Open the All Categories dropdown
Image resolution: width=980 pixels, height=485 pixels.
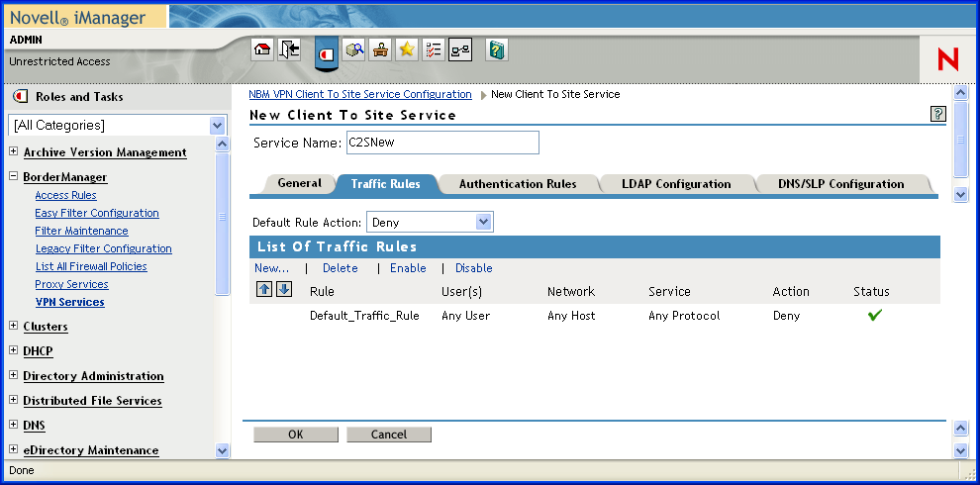pyautogui.click(x=217, y=125)
